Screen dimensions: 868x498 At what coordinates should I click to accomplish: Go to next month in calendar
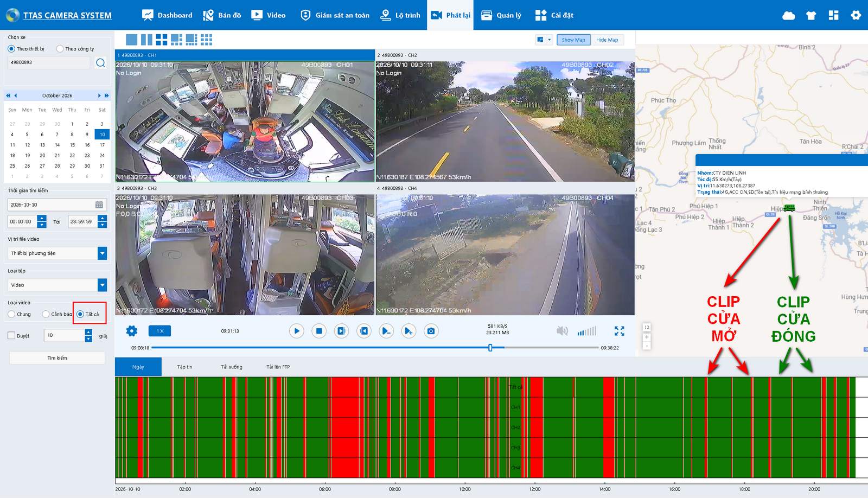pos(99,95)
